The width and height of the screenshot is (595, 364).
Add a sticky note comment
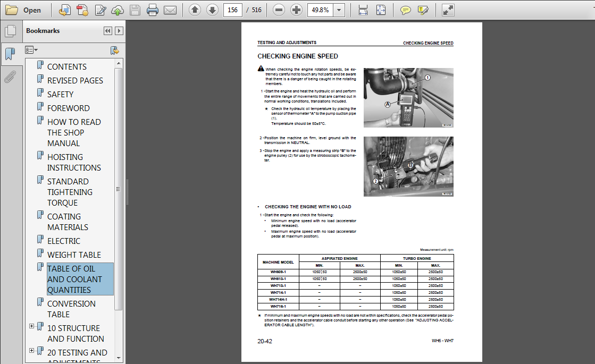click(406, 10)
